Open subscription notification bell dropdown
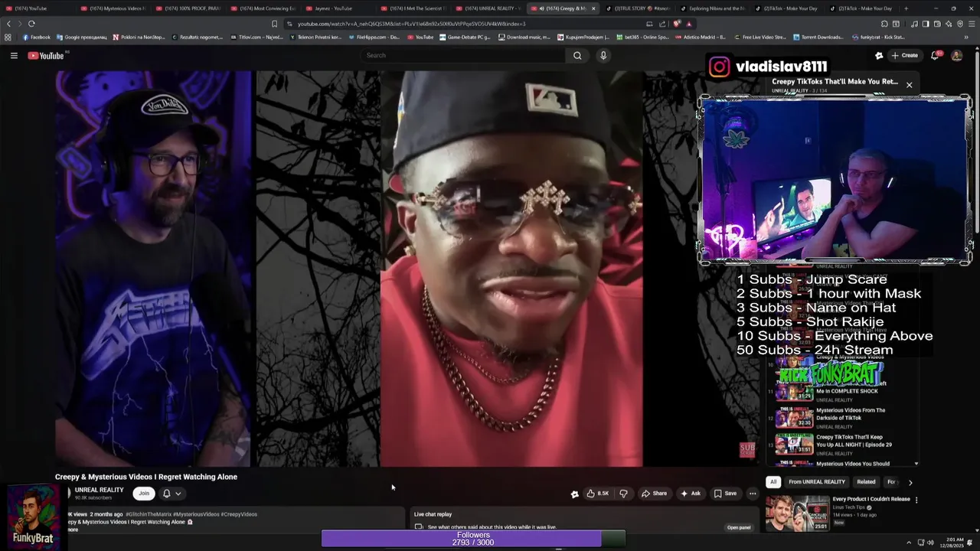Viewport: 980px width, 551px height. (171, 494)
